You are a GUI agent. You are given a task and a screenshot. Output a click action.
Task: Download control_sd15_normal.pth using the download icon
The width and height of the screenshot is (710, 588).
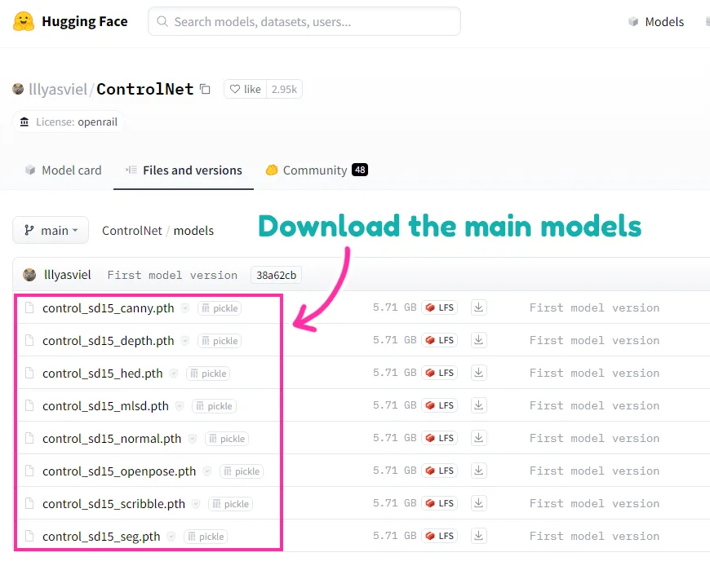pos(478,438)
